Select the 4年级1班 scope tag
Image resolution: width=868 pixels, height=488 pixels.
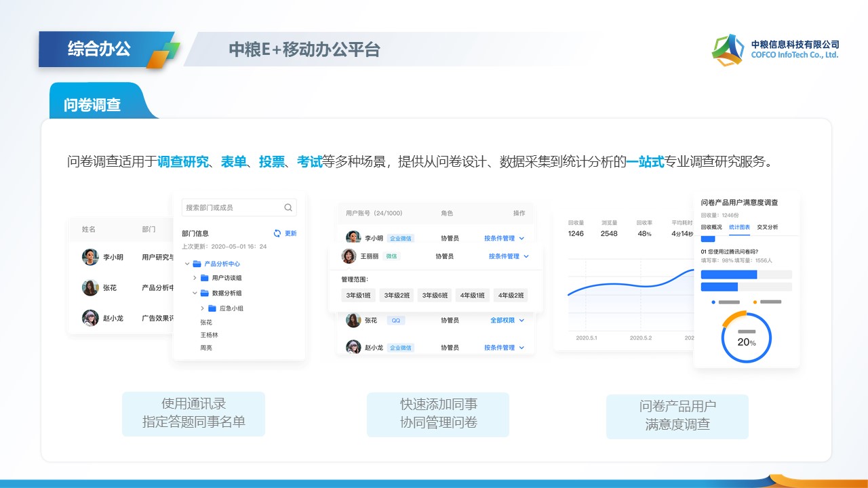[472, 296]
